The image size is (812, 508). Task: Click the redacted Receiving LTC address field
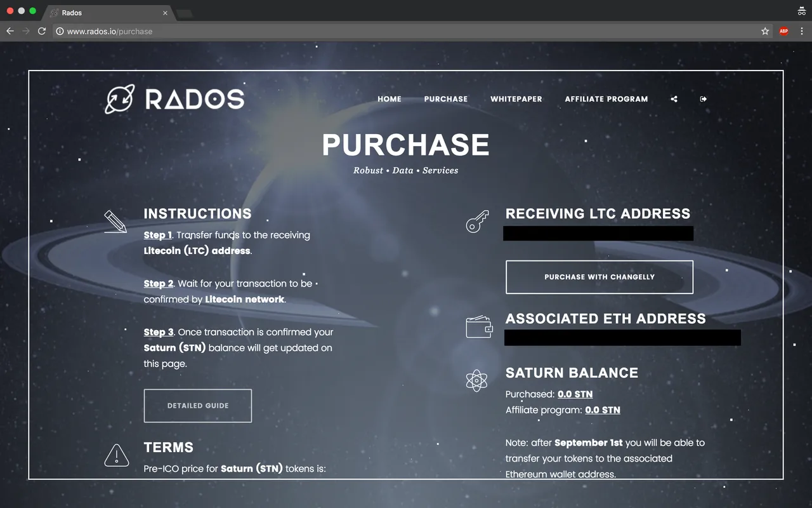pyautogui.click(x=598, y=233)
